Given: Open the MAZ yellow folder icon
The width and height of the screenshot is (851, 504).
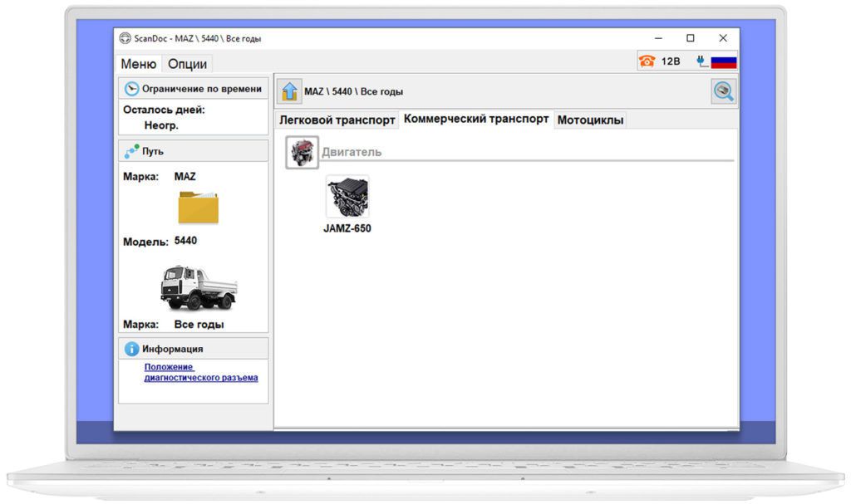Looking at the screenshot, I should 198,207.
